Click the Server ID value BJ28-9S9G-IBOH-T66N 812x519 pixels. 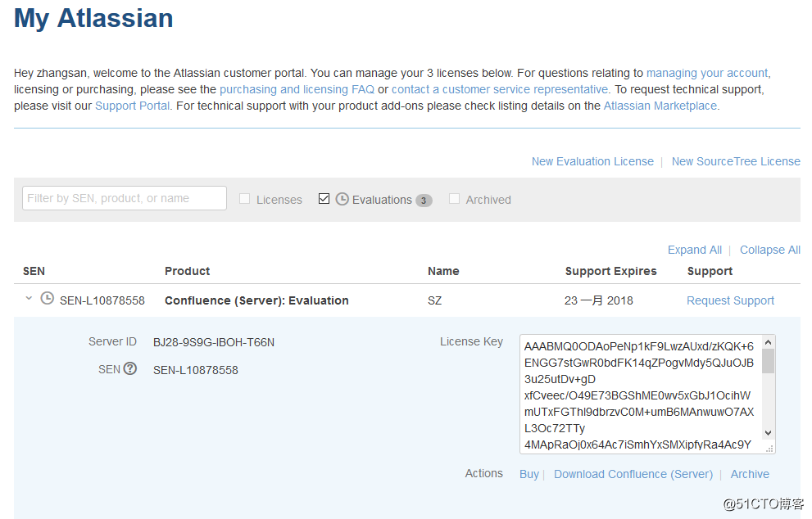point(214,342)
